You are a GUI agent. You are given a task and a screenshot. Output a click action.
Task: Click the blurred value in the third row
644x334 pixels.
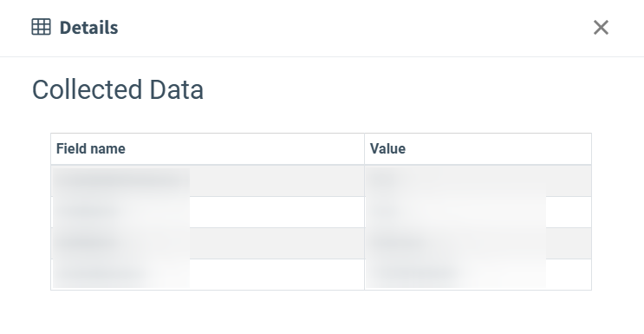400,243
